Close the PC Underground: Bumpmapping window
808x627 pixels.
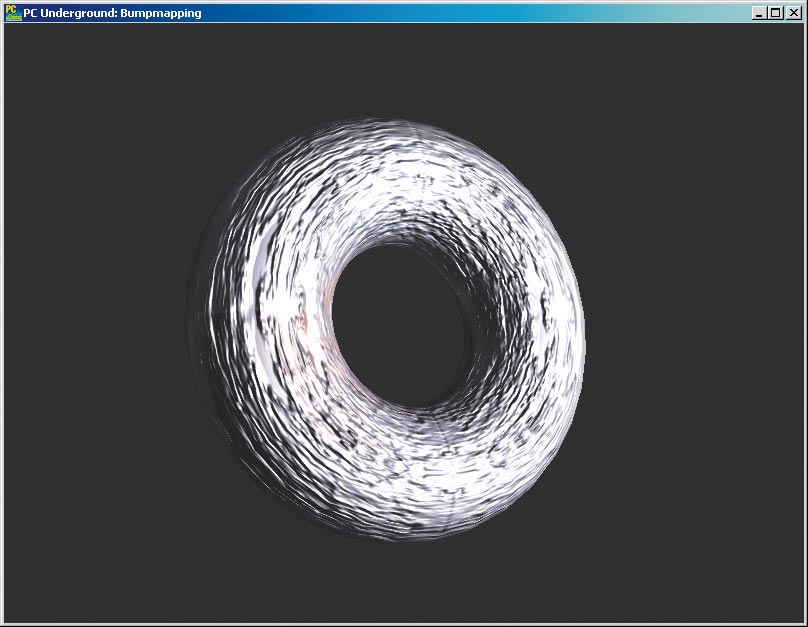click(x=793, y=13)
